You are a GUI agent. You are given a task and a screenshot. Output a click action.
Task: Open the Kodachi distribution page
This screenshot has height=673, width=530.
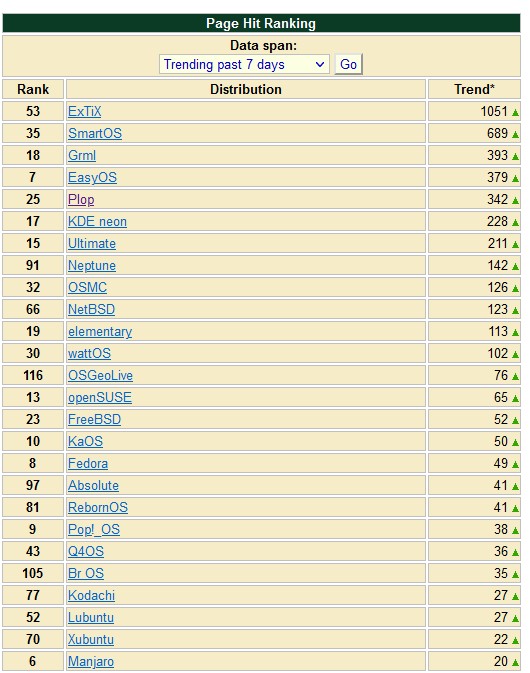pyautogui.click(x=91, y=596)
